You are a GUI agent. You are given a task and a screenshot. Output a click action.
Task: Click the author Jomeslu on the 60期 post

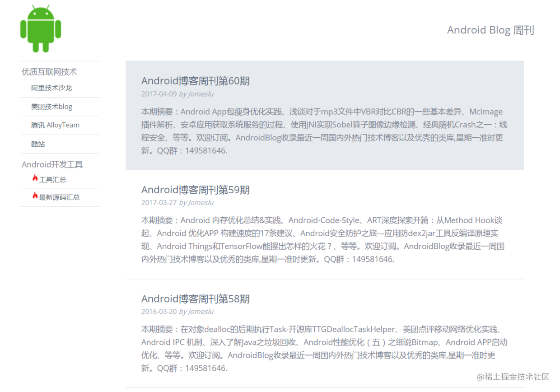(x=201, y=94)
